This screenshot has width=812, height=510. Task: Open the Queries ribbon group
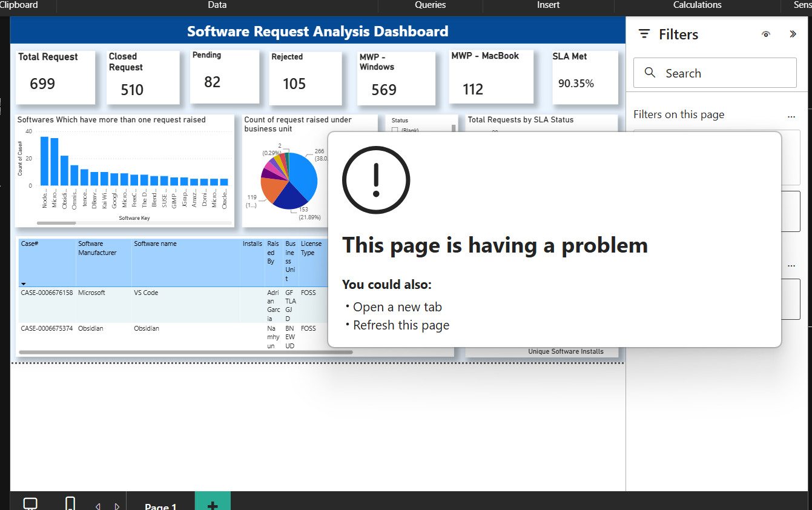pos(431,5)
